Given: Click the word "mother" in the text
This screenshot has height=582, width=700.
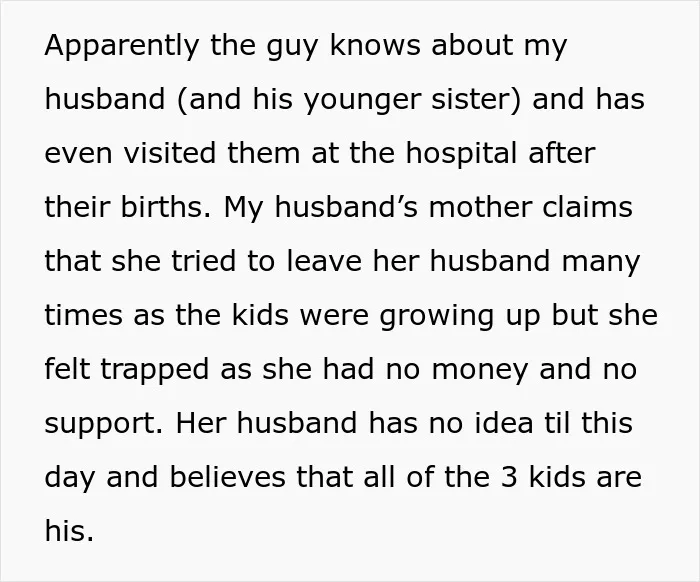Looking at the screenshot, I should tap(480, 207).
